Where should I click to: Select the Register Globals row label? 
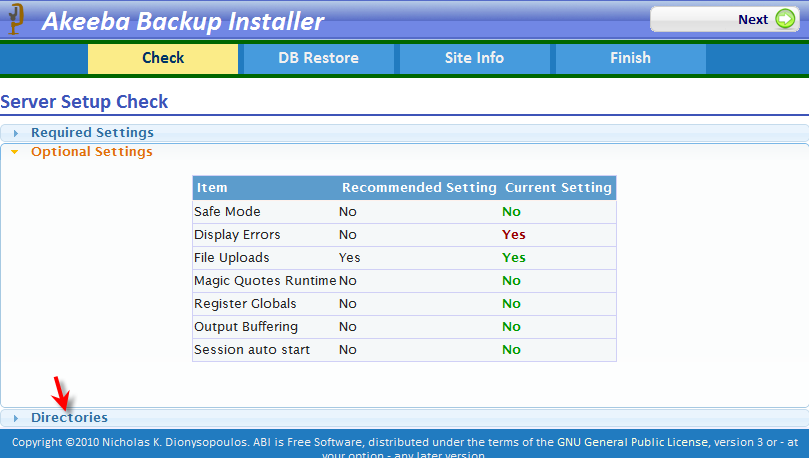pos(245,304)
